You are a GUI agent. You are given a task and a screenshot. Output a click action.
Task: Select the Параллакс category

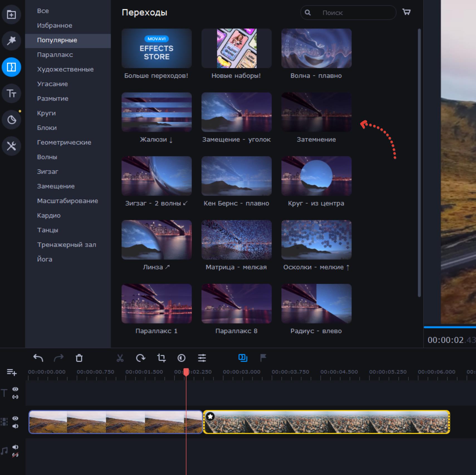coord(55,55)
